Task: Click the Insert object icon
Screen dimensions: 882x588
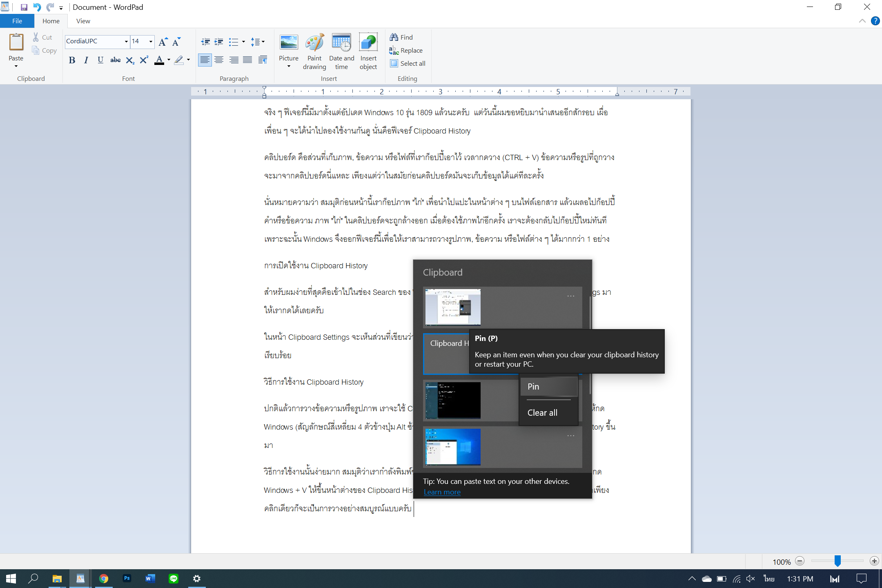Action: (x=368, y=42)
